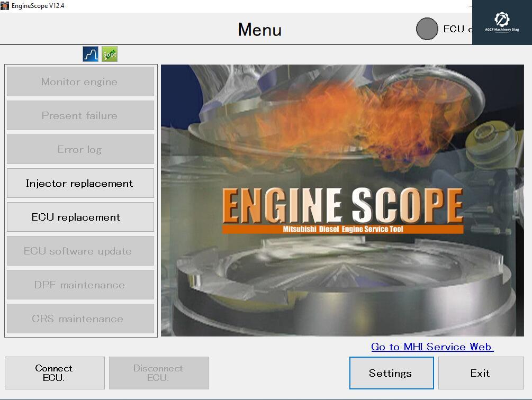532x400 pixels.
Task: Click the ENGINE SCOPE splash image
Action: (x=341, y=201)
